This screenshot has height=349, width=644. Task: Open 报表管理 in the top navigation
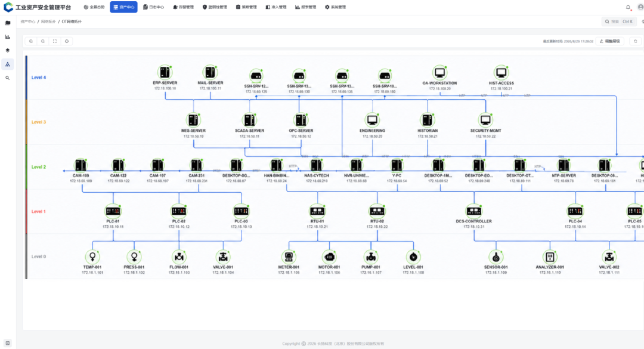[x=305, y=7]
